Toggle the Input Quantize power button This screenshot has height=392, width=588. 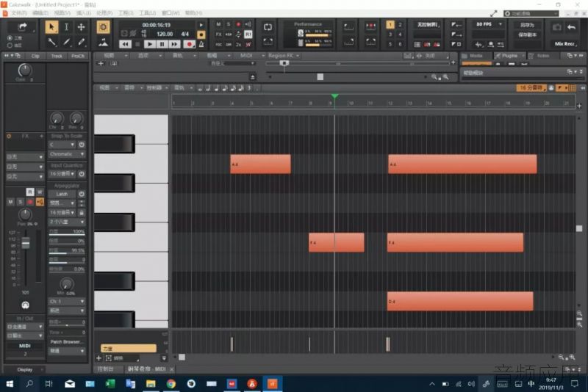point(82,174)
